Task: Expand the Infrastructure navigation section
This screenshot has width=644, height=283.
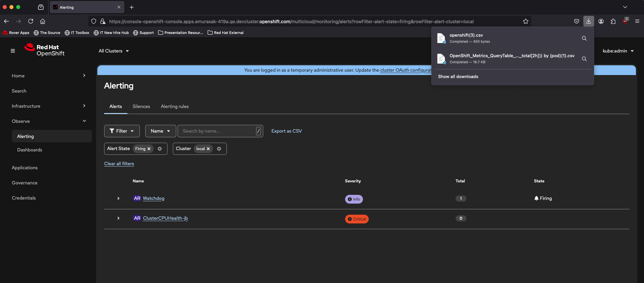Action: (x=49, y=106)
